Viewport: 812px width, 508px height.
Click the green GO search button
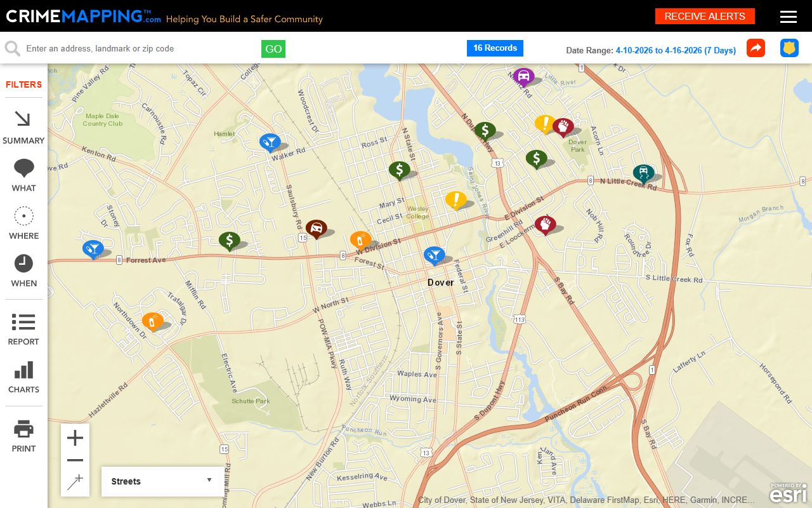pos(273,49)
